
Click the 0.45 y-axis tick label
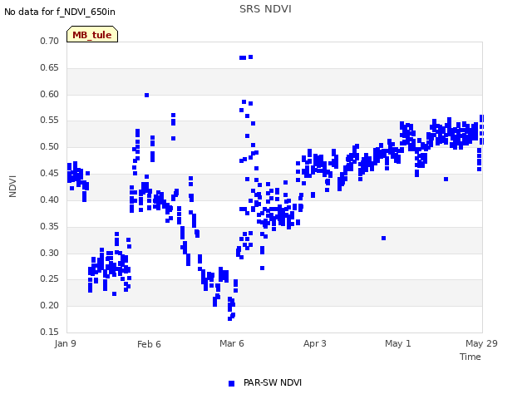pos(50,173)
